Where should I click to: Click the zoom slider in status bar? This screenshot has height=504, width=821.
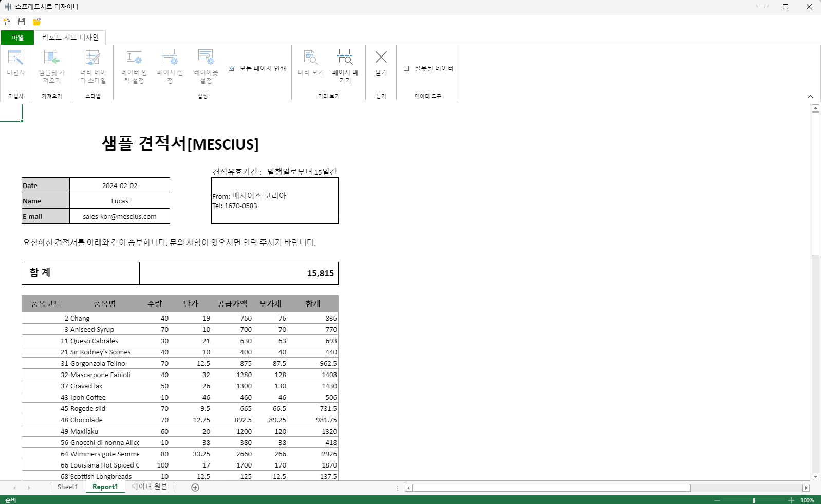[754, 500]
